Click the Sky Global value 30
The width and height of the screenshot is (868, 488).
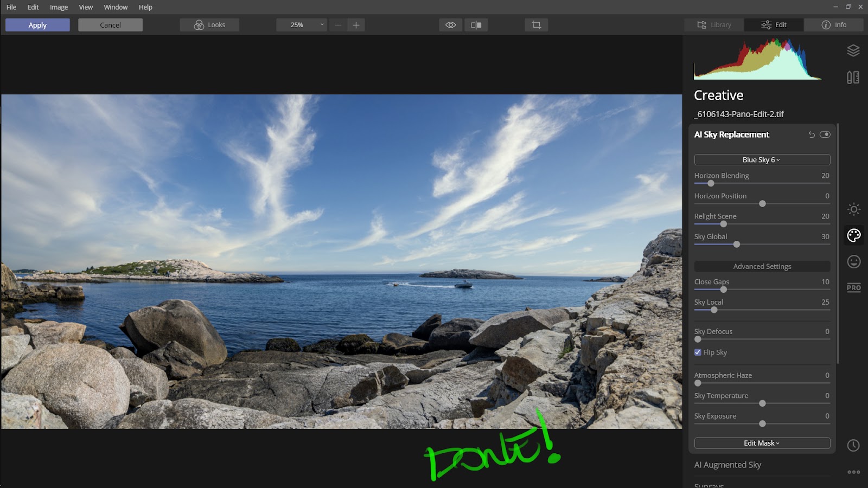pyautogui.click(x=825, y=236)
